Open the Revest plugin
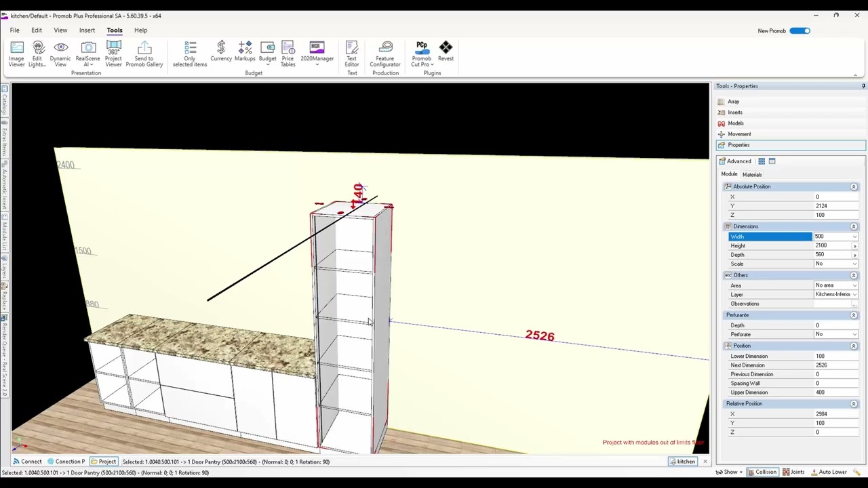The width and height of the screenshot is (868, 488). pyautogui.click(x=446, y=52)
